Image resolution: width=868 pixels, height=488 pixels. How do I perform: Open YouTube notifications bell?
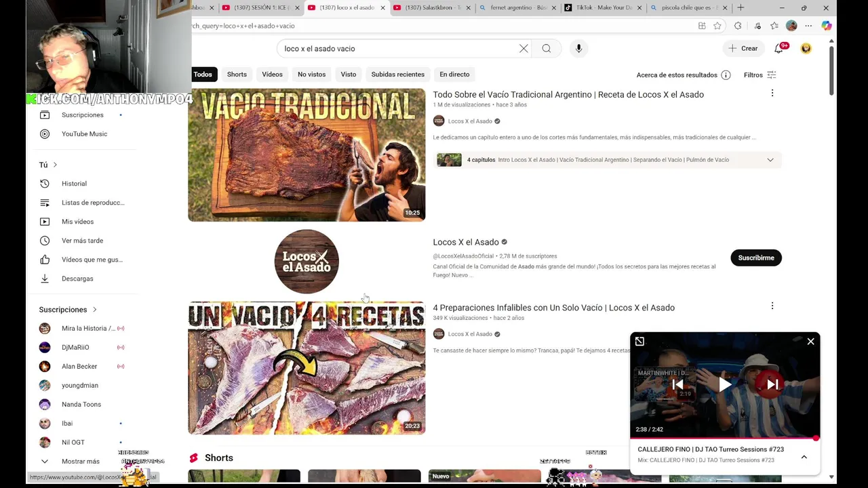pos(778,49)
